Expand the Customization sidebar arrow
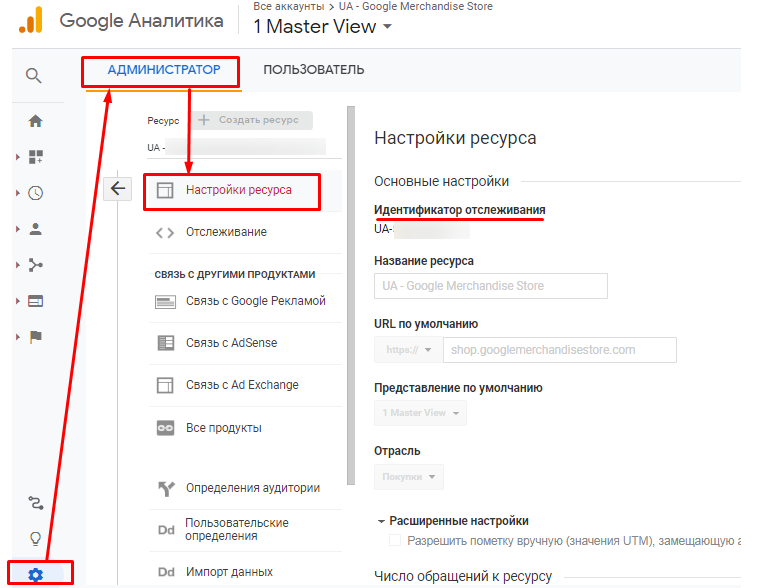757x588 pixels. tap(18, 157)
